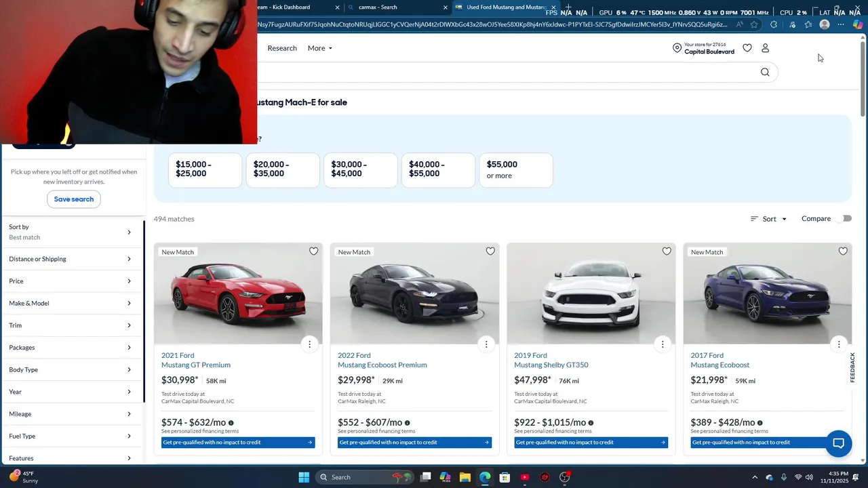
Task: Click info icon beside $389 - $428/mo
Action: tap(759, 423)
